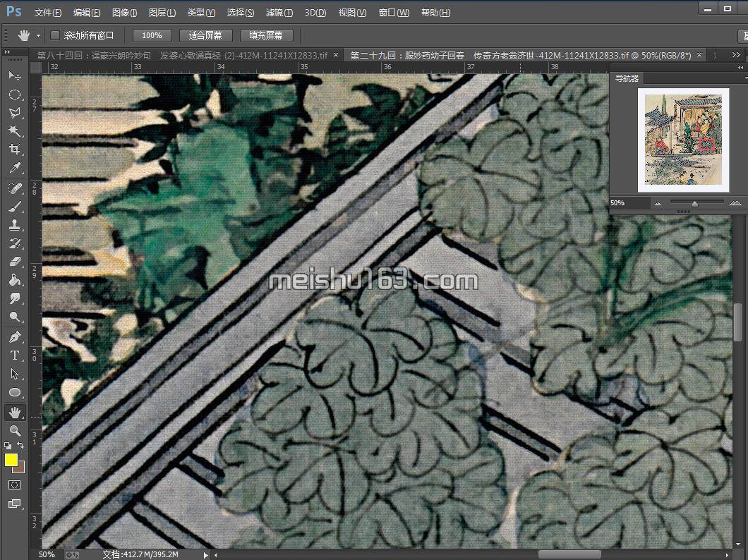Screen dimensions: 748x560
Task: Expand the toolbox to two columns
Action: [x=7, y=52]
